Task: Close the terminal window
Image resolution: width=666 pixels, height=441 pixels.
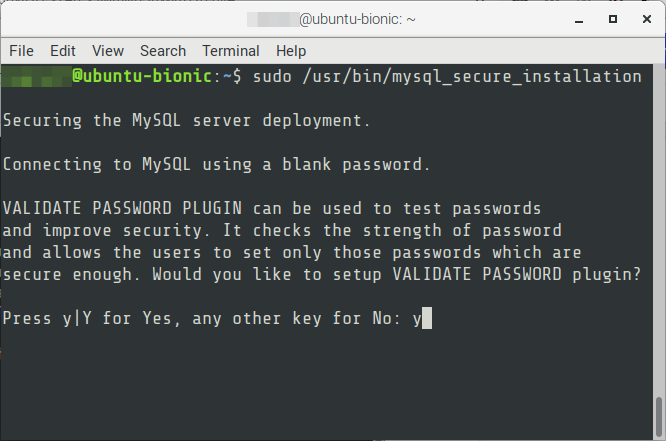Action: [x=646, y=19]
